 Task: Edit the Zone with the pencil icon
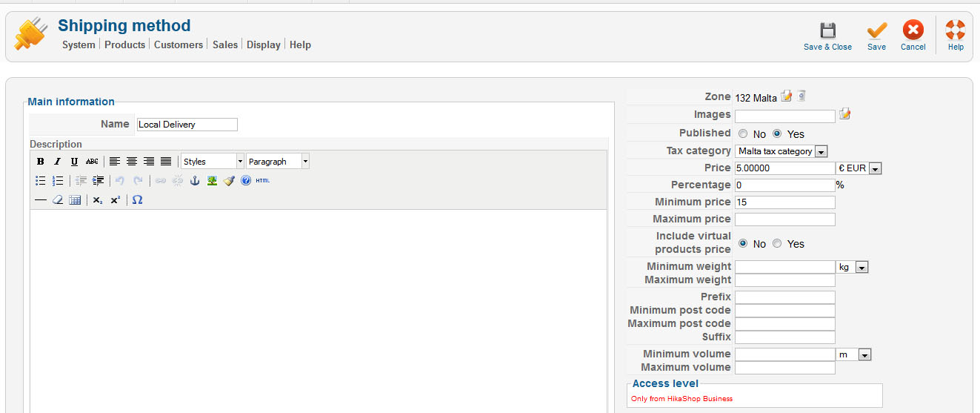point(787,96)
